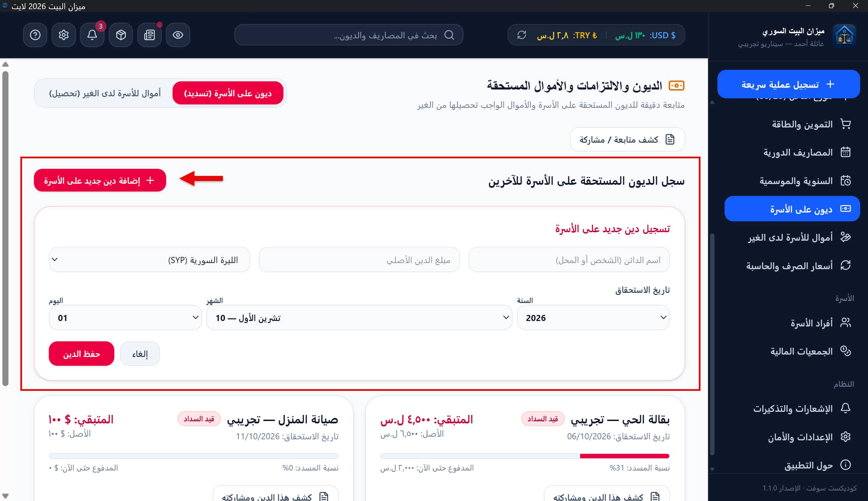Screen dimensions: 868x501
Task: Open the اليوم dropdown showing 01
Action: tap(125, 318)
